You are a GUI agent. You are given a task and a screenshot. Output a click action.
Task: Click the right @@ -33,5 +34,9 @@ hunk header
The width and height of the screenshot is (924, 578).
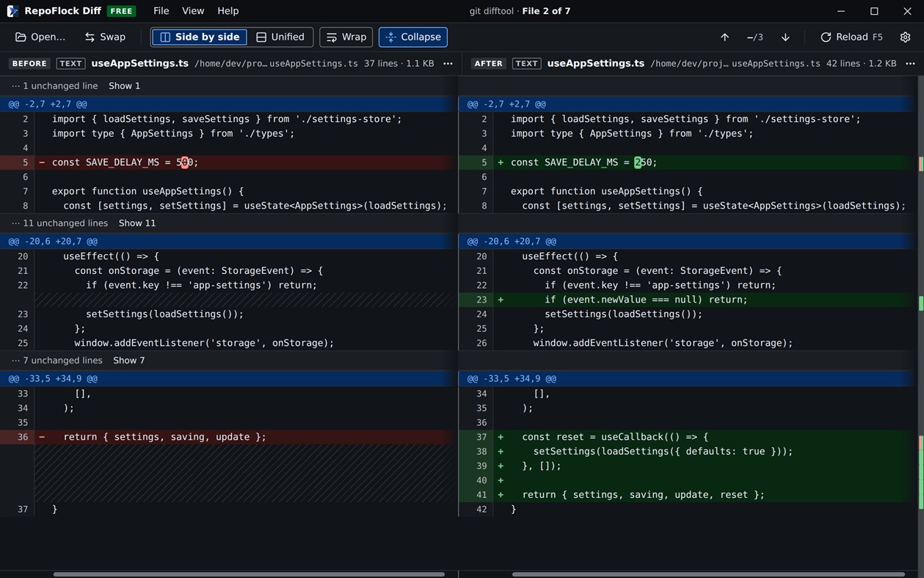point(688,378)
